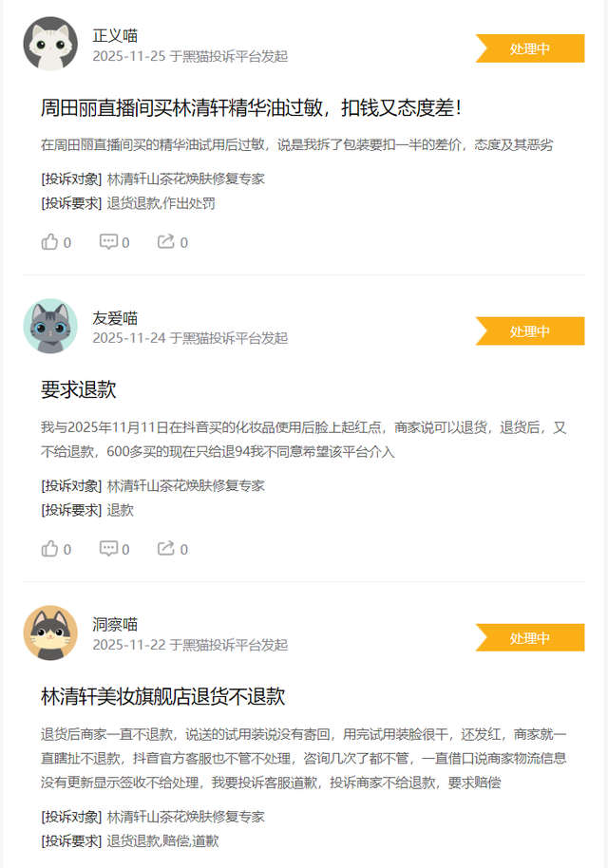This screenshot has width=608, height=868.
Task: Click 林清轩山茶花焕肤修复专家 in first complaint
Action: (186, 179)
